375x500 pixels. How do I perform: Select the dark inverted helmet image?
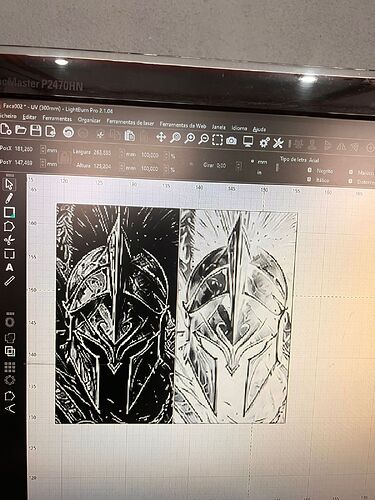[116, 314]
